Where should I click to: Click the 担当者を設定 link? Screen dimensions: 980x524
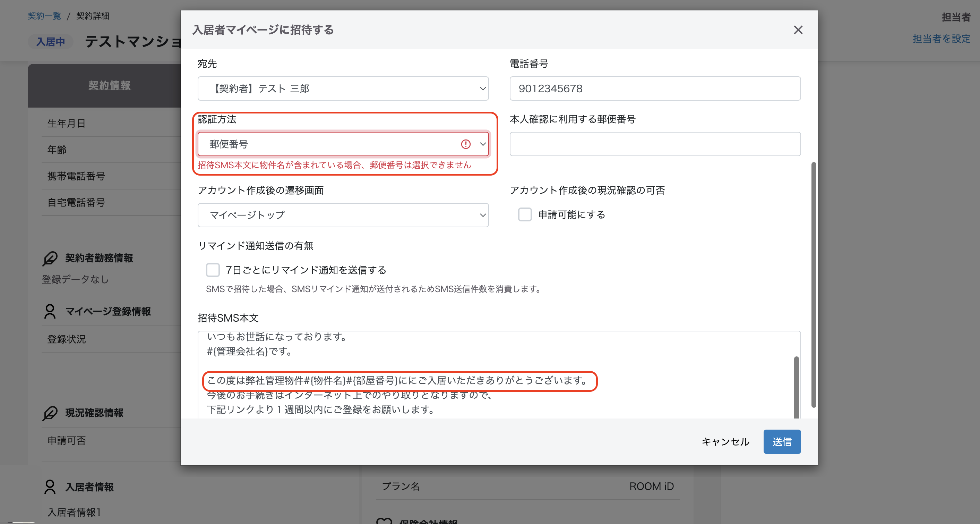(942, 39)
